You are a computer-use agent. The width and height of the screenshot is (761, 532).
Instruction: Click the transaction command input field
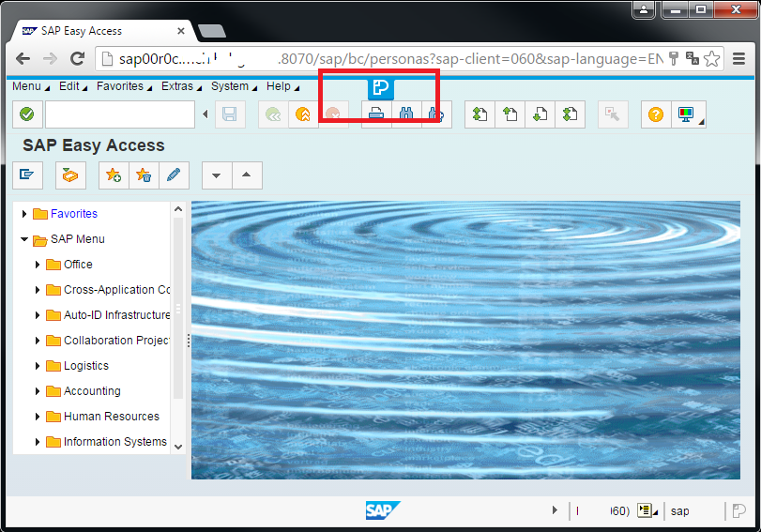point(120,114)
